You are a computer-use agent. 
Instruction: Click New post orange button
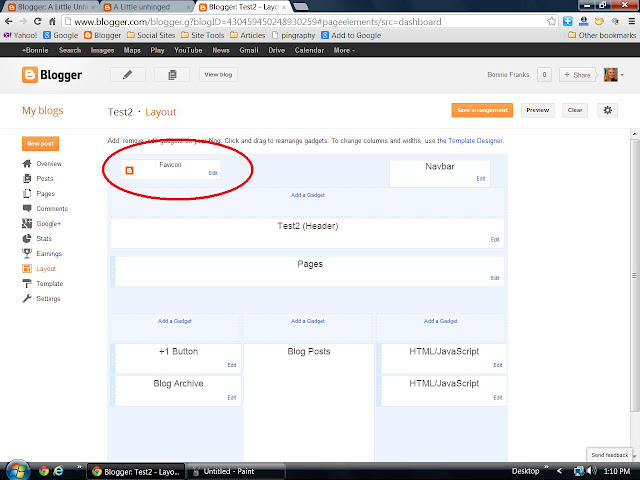pos(40,144)
